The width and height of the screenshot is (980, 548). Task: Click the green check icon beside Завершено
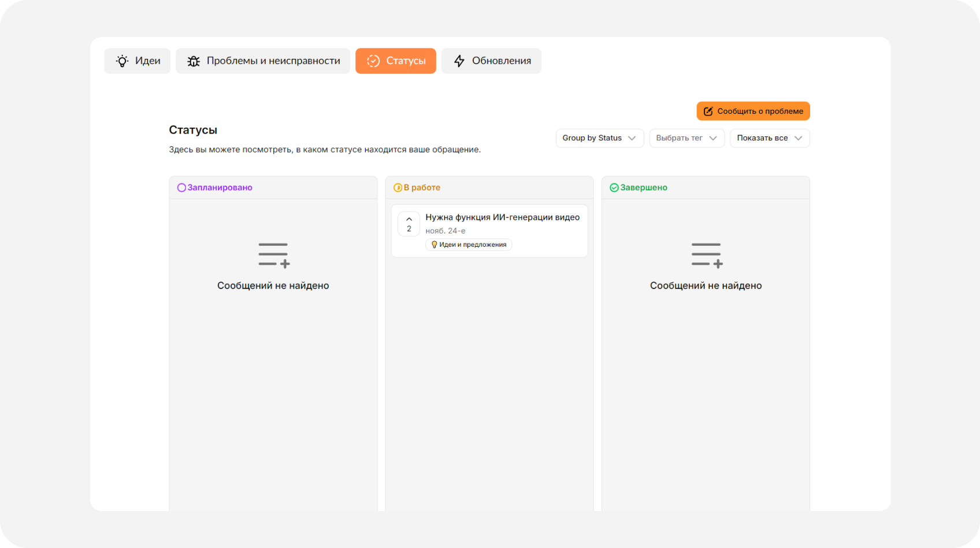[614, 188]
